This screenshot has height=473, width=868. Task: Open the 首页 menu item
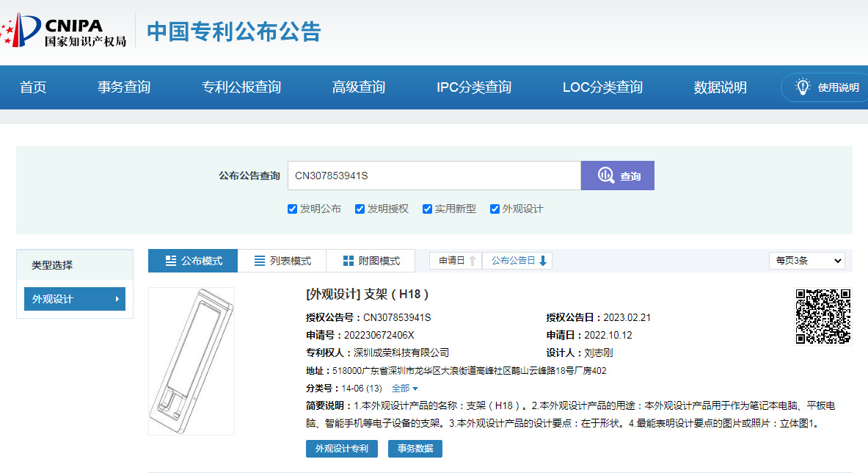click(32, 87)
